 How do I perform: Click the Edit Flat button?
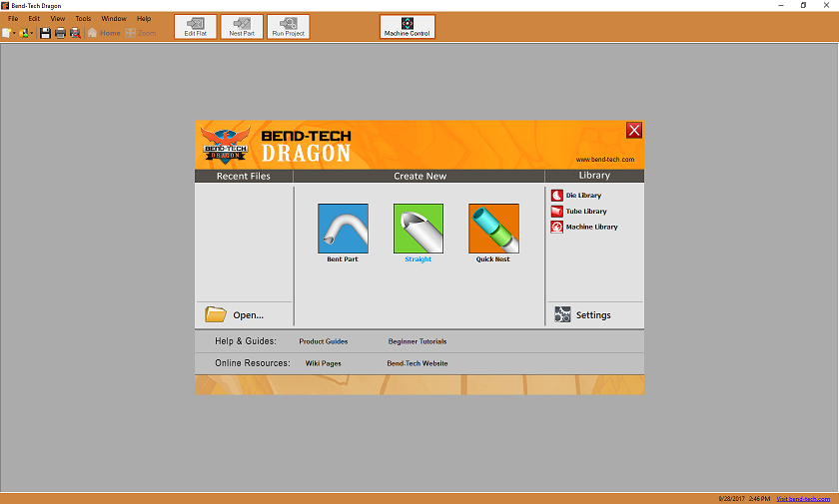pos(196,27)
